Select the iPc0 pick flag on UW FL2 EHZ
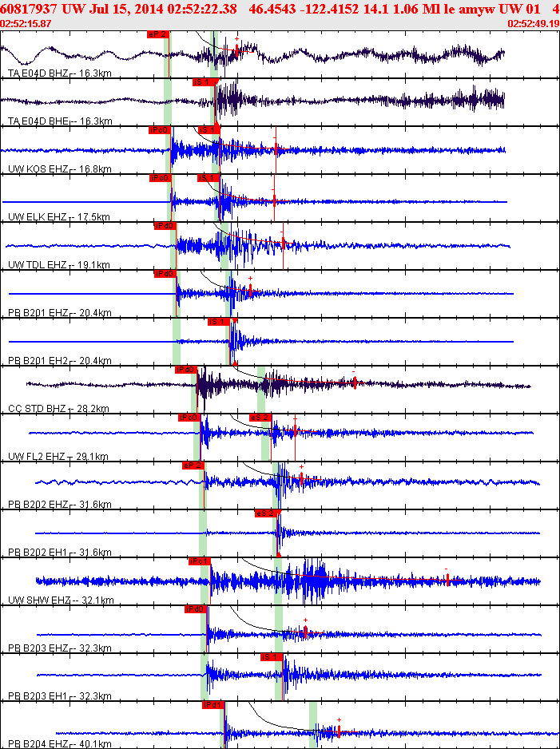Screen dimensions: 560x749 coord(189,418)
